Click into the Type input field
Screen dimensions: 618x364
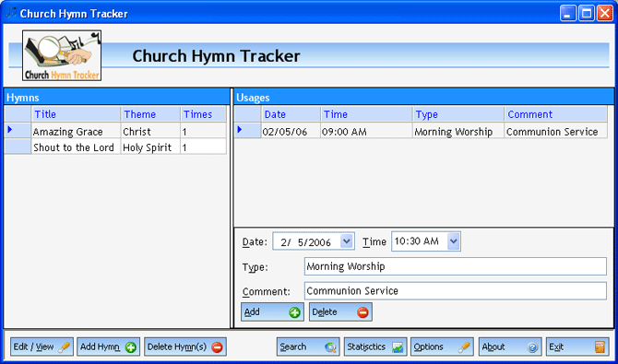pyautogui.click(x=456, y=266)
